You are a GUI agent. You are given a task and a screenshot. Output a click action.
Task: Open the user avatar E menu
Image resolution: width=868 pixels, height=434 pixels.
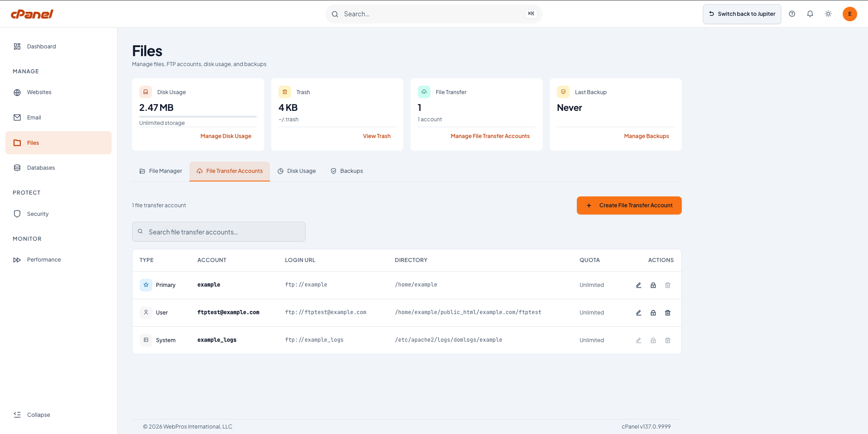point(850,14)
